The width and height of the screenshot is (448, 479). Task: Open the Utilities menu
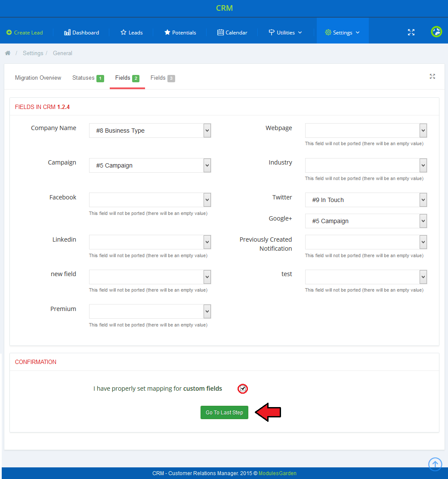click(x=285, y=33)
